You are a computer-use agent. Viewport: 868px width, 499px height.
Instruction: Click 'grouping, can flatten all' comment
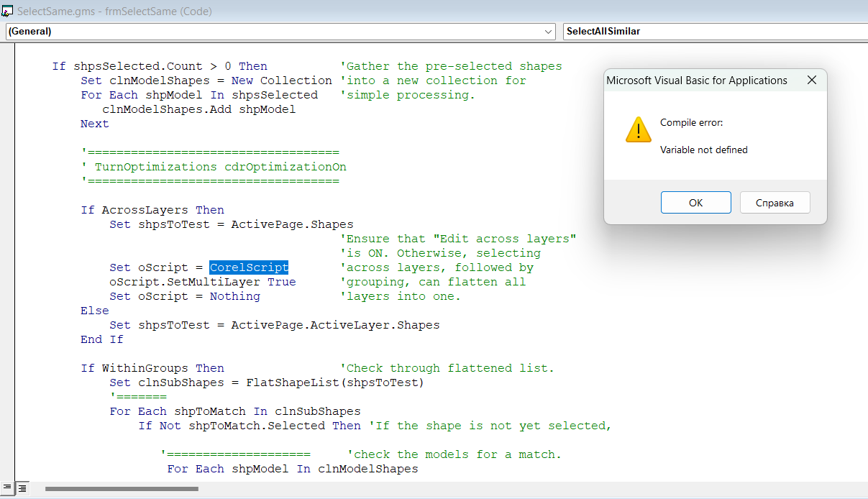point(433,282)
